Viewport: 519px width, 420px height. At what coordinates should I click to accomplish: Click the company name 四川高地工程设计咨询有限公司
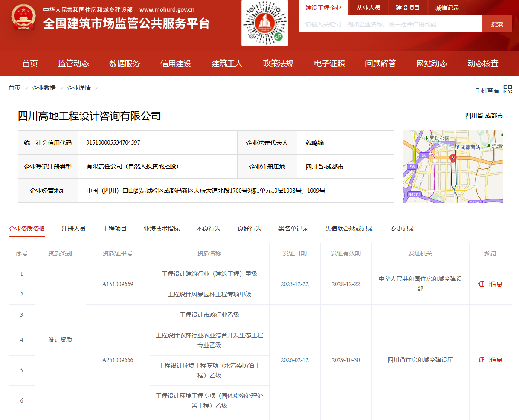90,116
